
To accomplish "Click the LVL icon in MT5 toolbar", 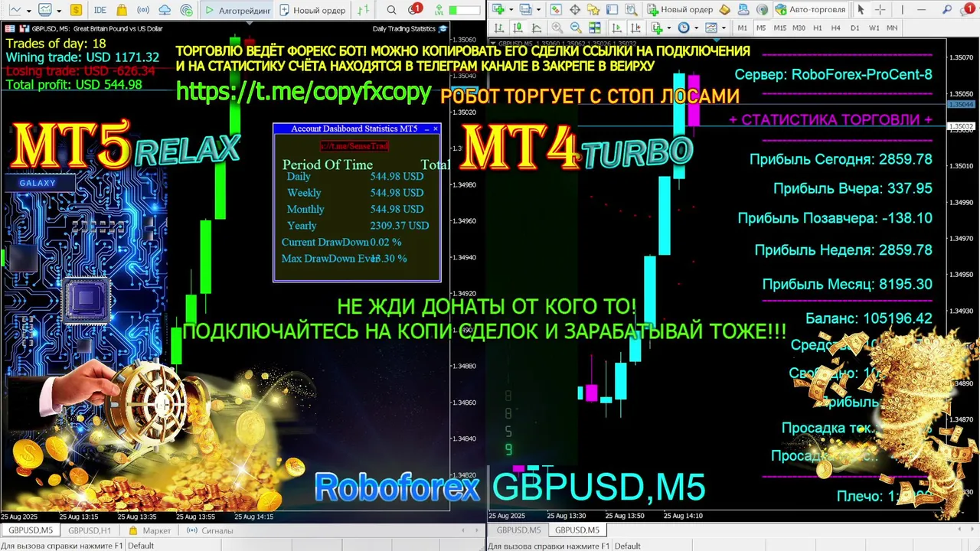I will click(x=439, y=11).
